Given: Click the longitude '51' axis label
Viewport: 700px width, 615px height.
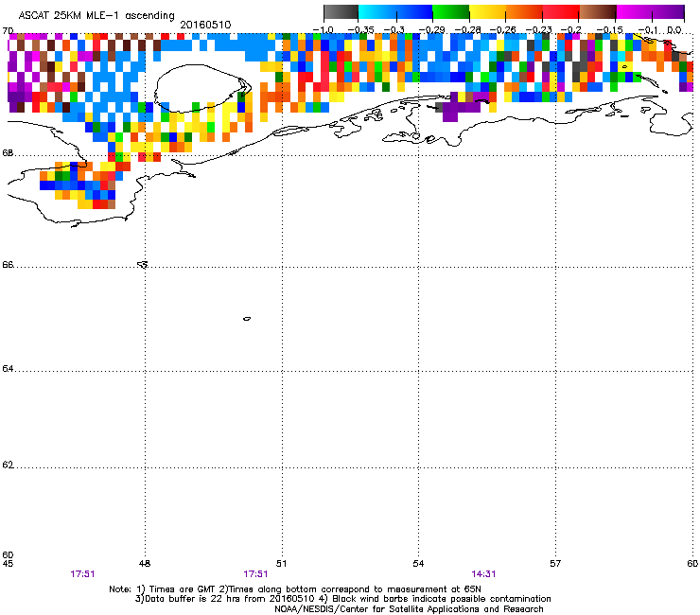Looking at the screenshot, I should (281, 564).
